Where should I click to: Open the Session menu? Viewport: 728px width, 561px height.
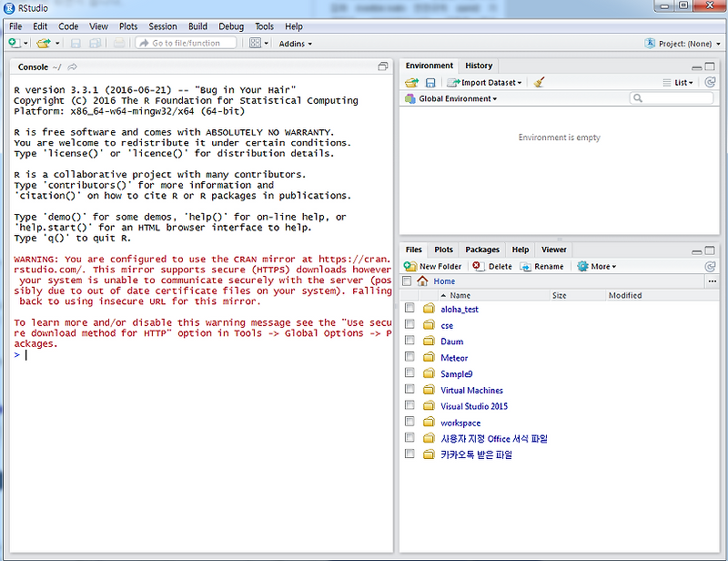(x=163, y=26)
